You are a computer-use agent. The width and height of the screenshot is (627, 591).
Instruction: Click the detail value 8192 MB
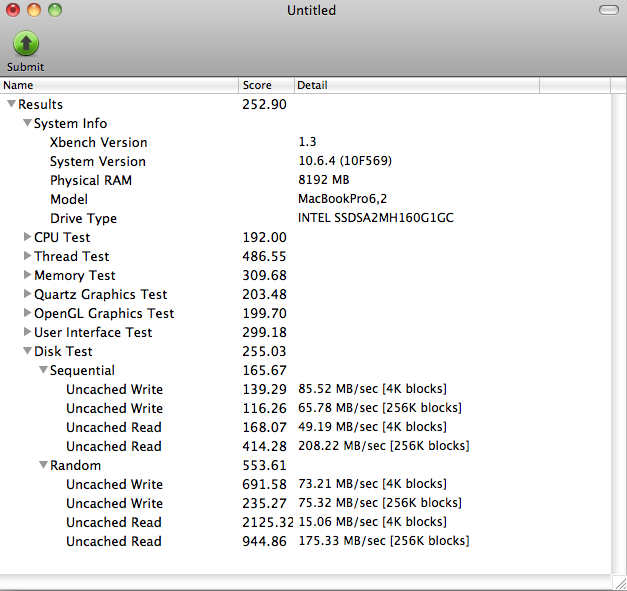[x=323, y=180]
